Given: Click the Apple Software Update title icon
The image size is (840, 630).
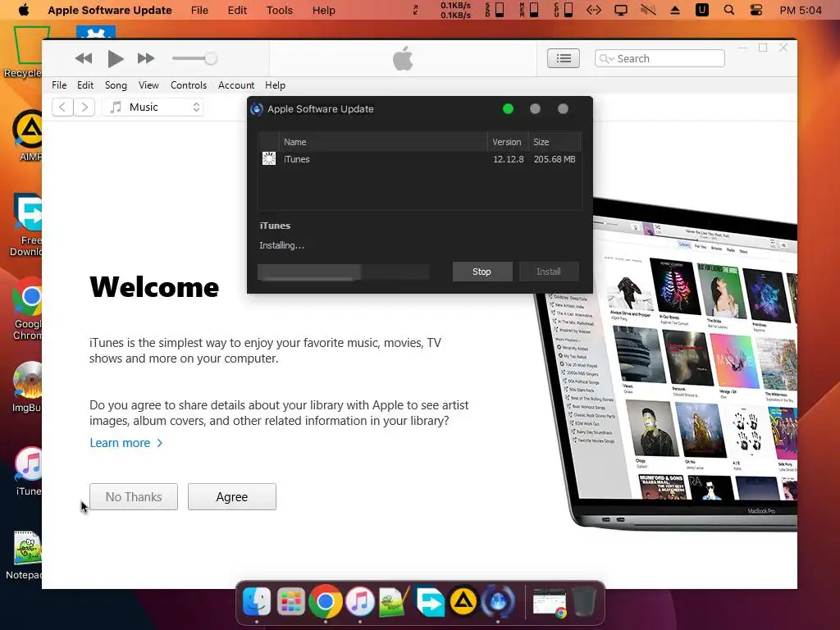Looking at the screenshot, I should tap(257, 109).
